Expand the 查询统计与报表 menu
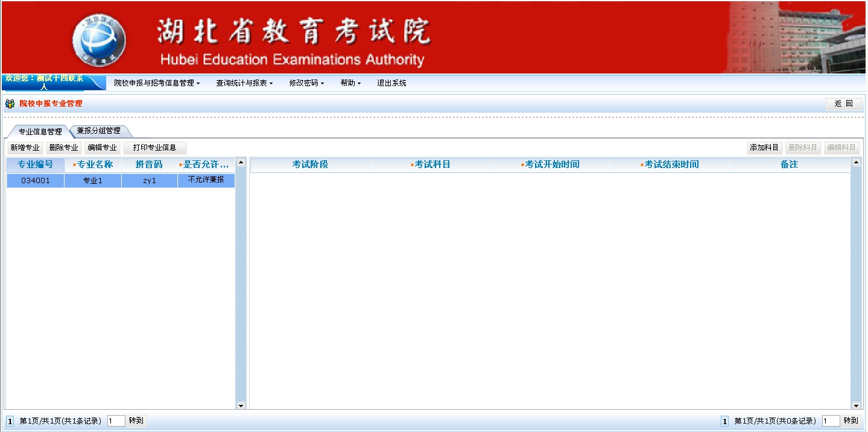 pyautogui.click(x=244, y=83)
